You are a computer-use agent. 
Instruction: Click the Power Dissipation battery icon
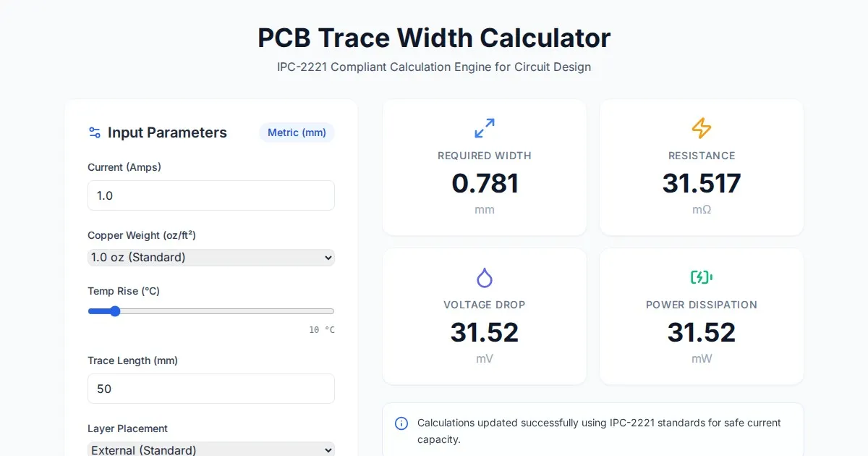point(702,277)
